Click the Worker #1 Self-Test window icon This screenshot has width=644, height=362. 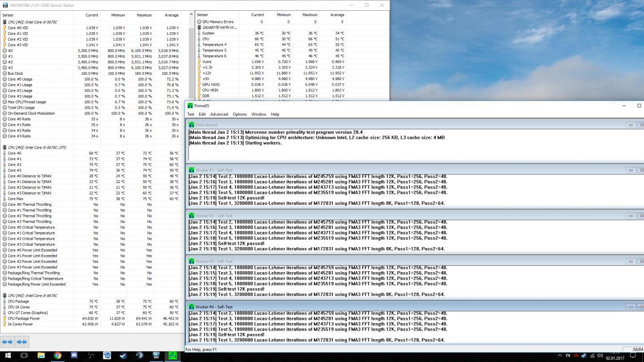pyautogui.click(x=192, y=170)
